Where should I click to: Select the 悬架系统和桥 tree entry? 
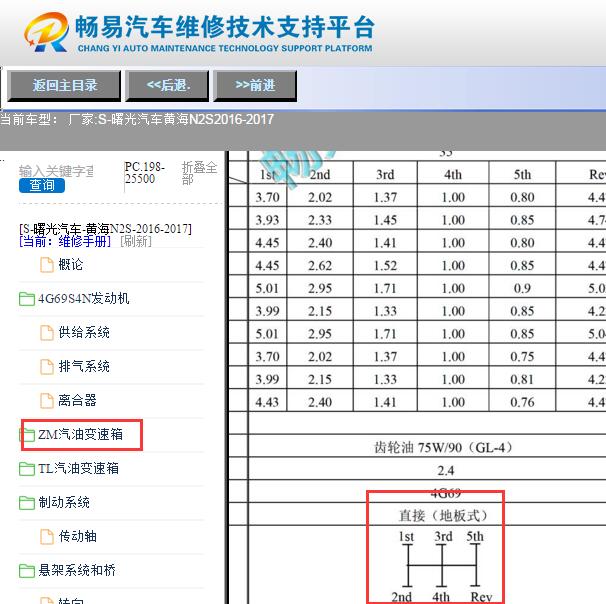(77, 571)
